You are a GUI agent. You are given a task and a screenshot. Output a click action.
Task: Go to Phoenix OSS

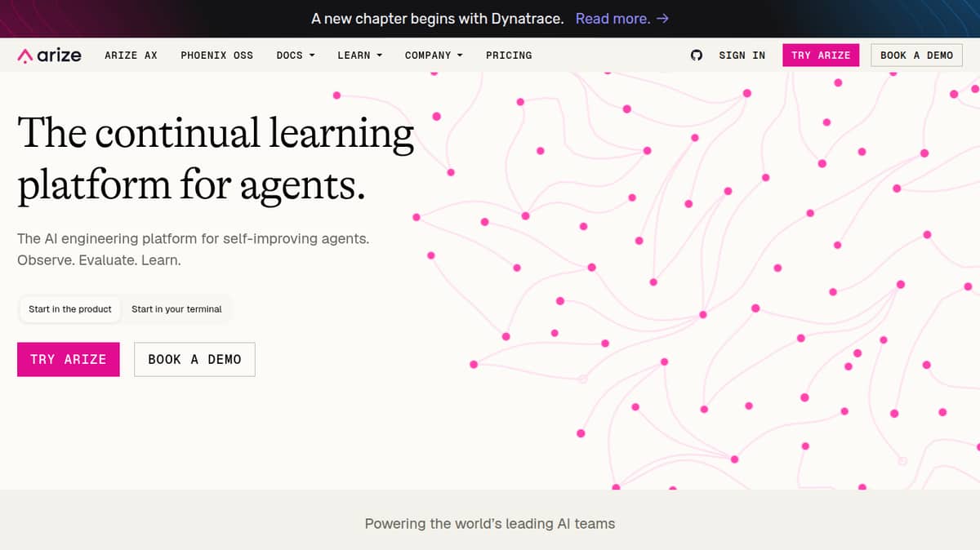click(x=216, y=55)
